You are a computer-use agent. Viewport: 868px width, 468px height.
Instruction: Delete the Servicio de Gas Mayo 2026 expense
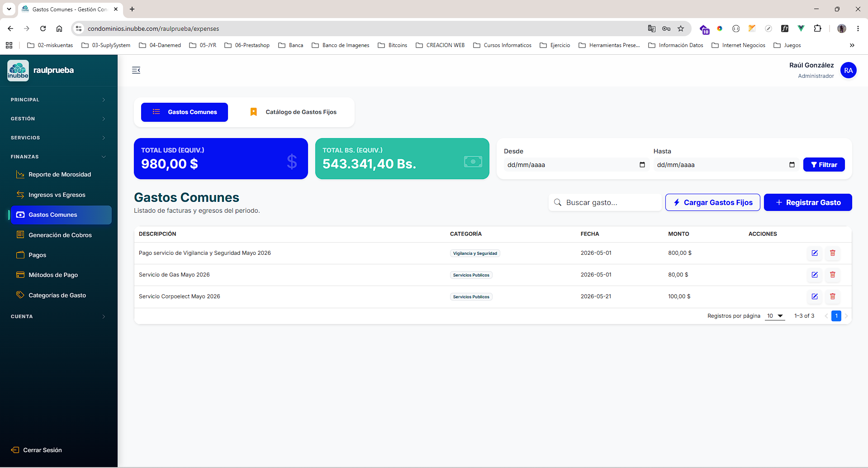[x=833, y=275]
